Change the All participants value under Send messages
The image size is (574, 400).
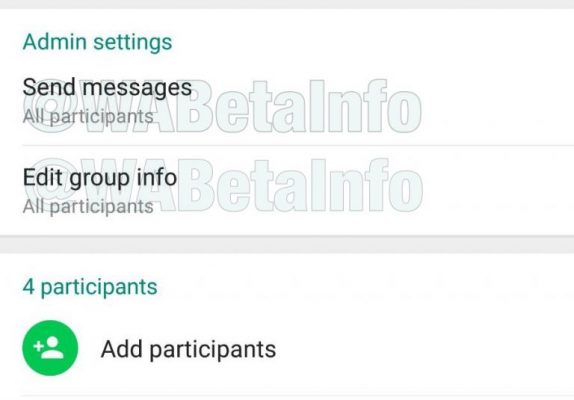[x=88, y=117]
